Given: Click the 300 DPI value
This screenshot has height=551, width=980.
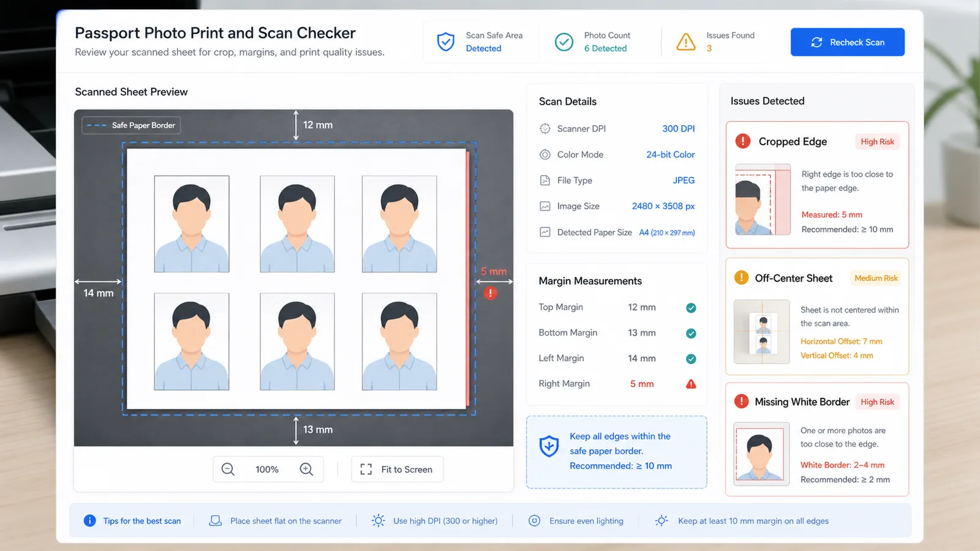Looking at the screenshot, I should (x=679, y=129).
